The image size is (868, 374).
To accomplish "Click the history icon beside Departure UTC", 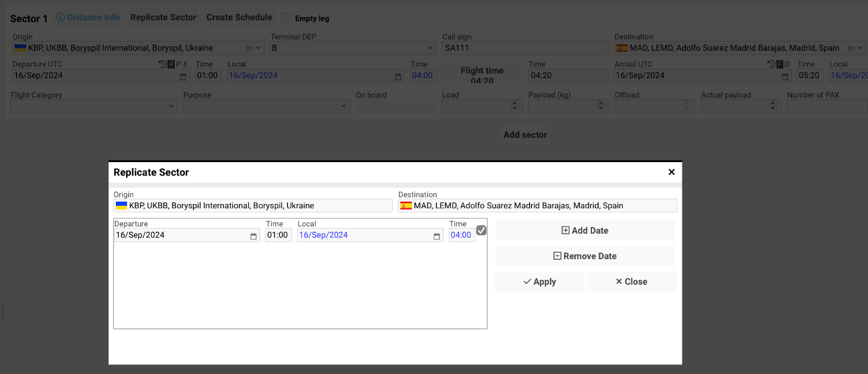I will tap(163, 63).
